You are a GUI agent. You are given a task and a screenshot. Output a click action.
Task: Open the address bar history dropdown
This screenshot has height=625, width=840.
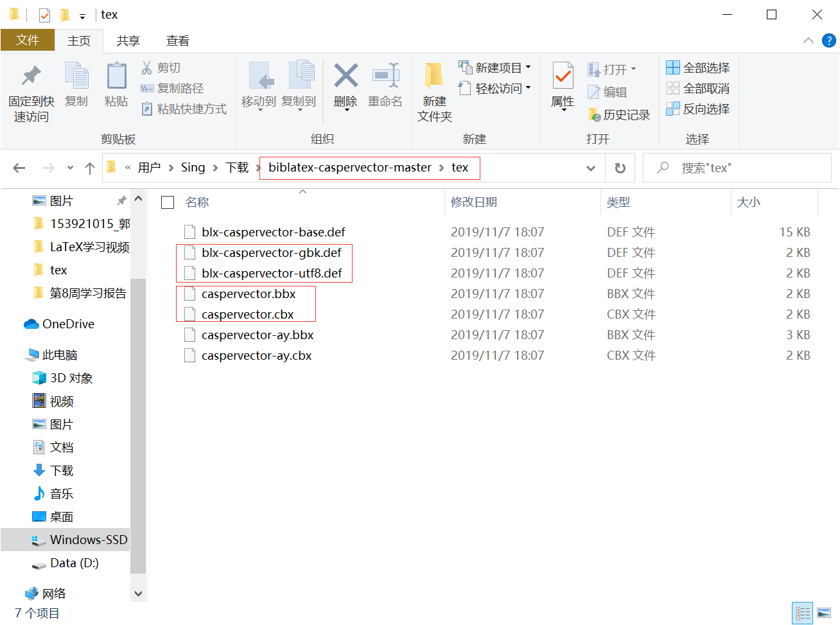pos(590,168)
